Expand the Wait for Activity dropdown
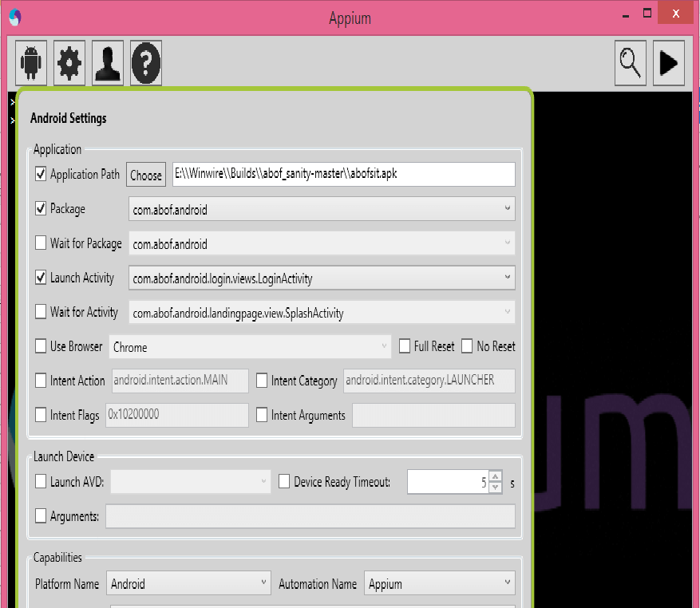This screenshot has width=700, height=608. point(322,312)
